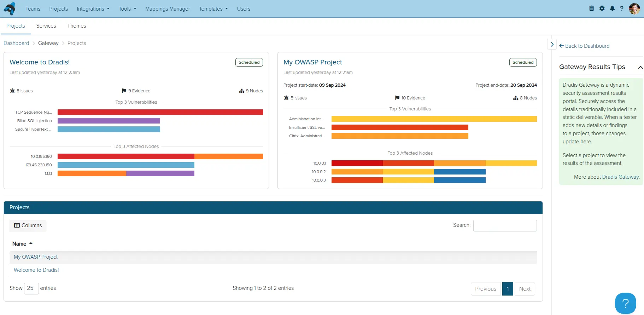Image resolution: width=644 pixels, height=315 pixels.
Task: Click the Dradis logo icon
Action: tap(10, 8)
